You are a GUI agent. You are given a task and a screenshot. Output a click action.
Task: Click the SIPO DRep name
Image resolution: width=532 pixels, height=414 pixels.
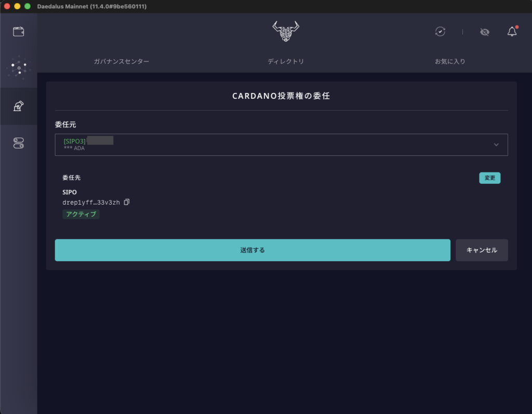tap(70, 192)
